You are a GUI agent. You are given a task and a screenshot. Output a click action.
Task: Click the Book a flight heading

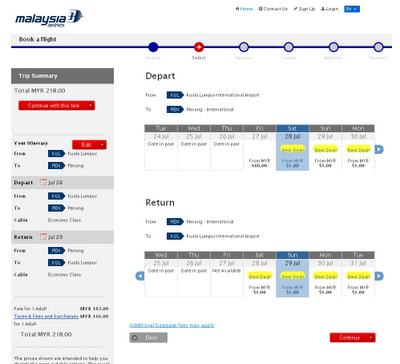38,39
